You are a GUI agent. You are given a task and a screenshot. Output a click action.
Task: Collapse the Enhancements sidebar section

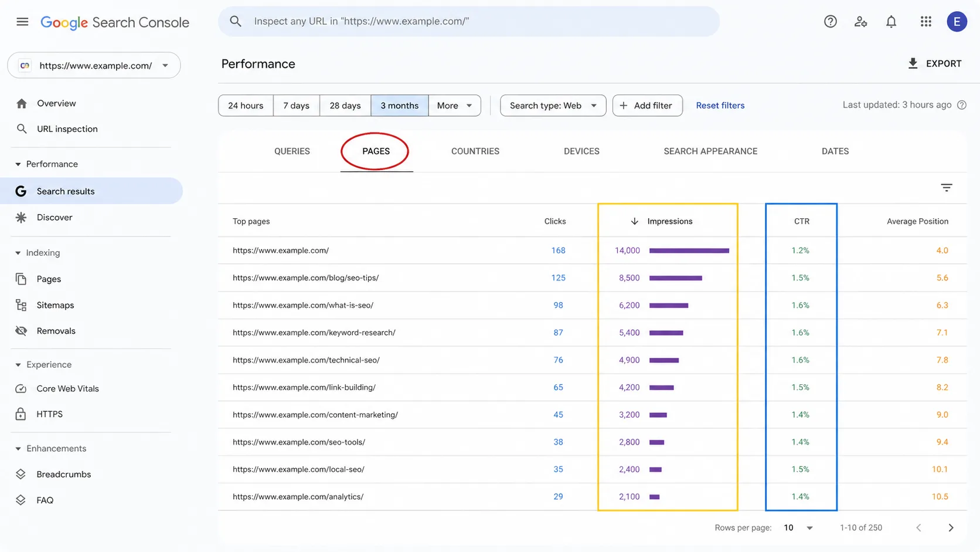tap(51, 449)
